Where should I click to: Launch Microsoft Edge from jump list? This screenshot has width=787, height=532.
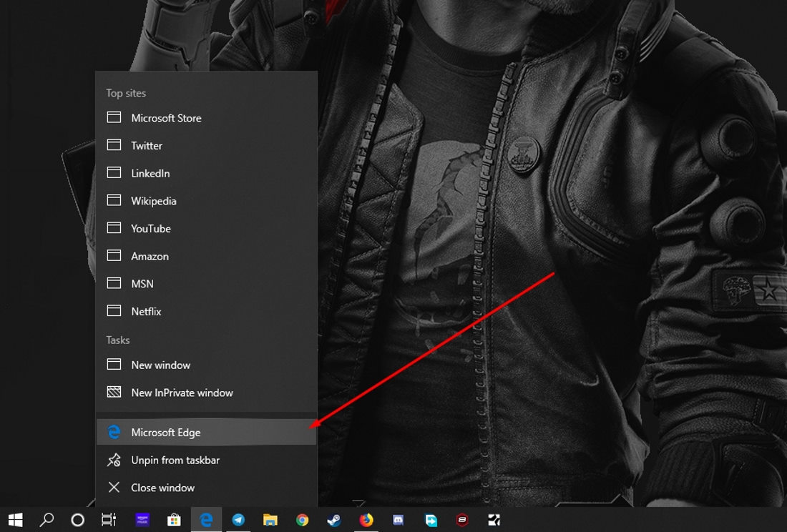point(206,432)
